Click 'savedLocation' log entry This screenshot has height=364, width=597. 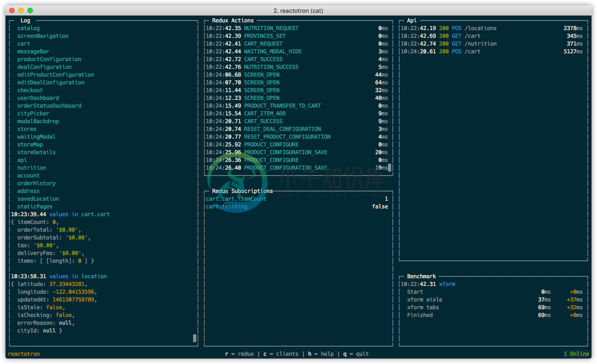click(x=38, y=199)
